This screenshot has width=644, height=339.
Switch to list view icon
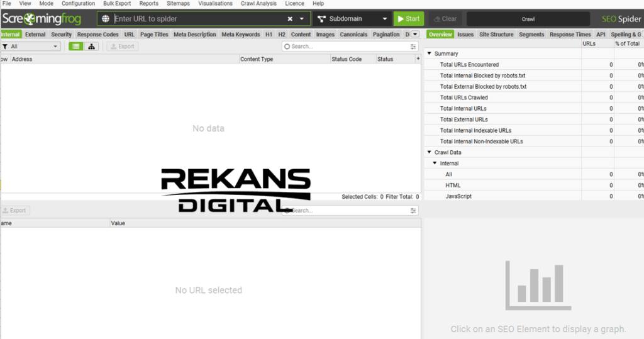[x=75, y=47]
